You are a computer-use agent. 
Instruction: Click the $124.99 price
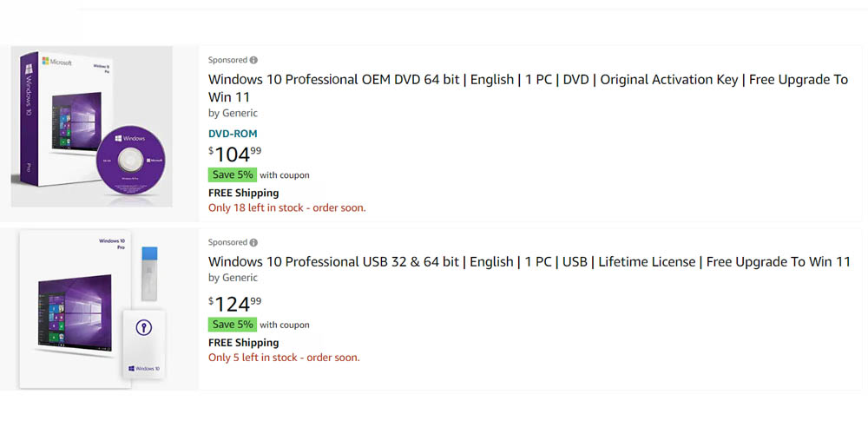(234, 304)
